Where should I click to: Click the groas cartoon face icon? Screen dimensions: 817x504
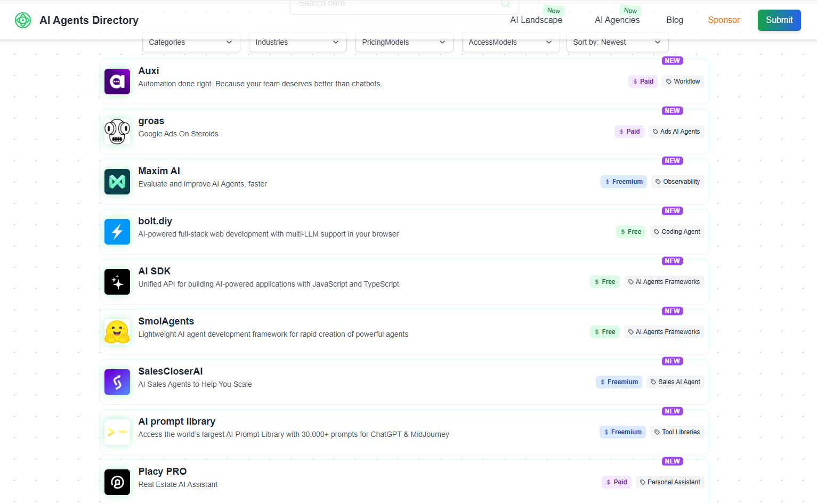coord(117,132)
